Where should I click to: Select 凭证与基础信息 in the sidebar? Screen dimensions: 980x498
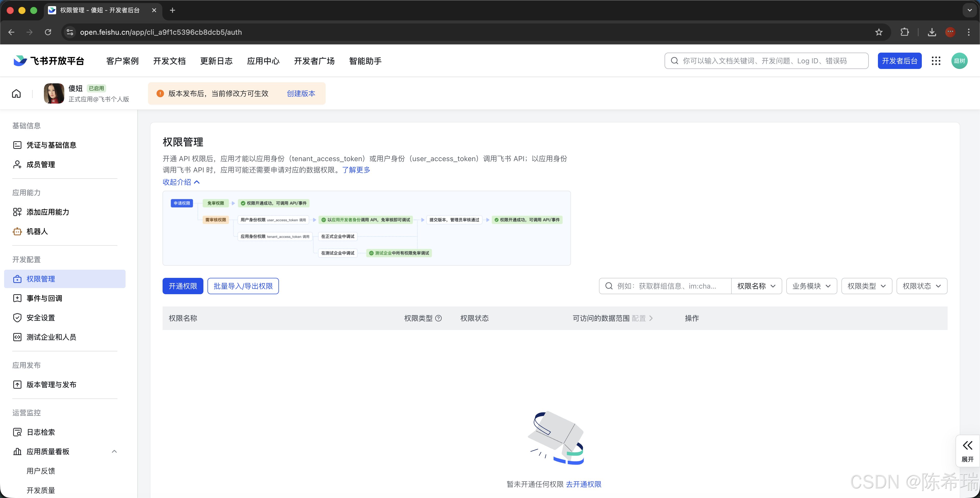click(x=51, y=145)
